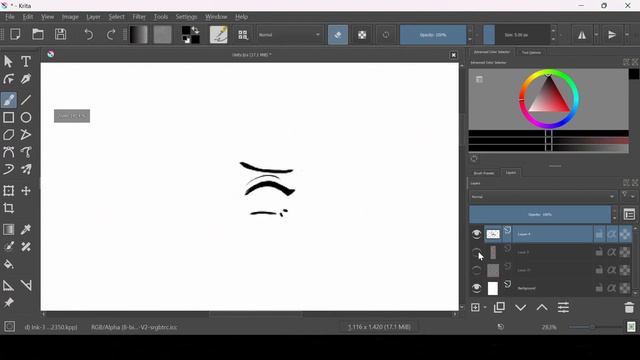Image resolution: width=640 pixels, height=360 pixels.
Task: Select the Assistant tool
Action: tap(8, 285)
